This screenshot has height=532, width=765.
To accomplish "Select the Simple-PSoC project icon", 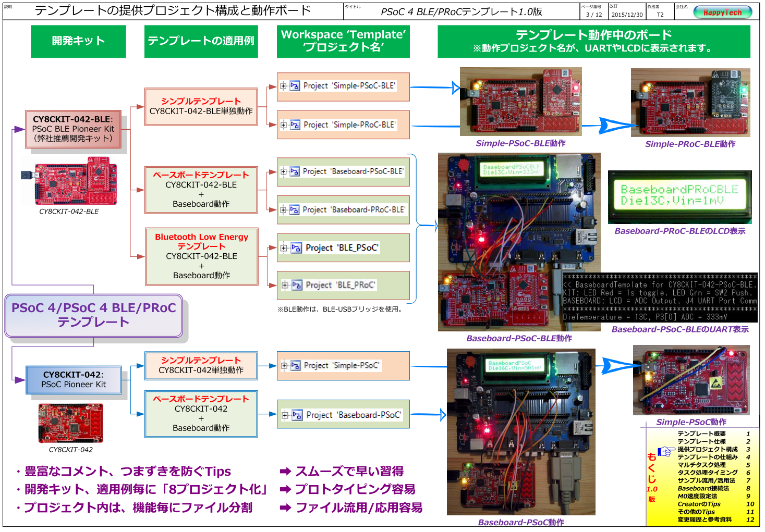I will pyautogui.click(x=296, y=365).
